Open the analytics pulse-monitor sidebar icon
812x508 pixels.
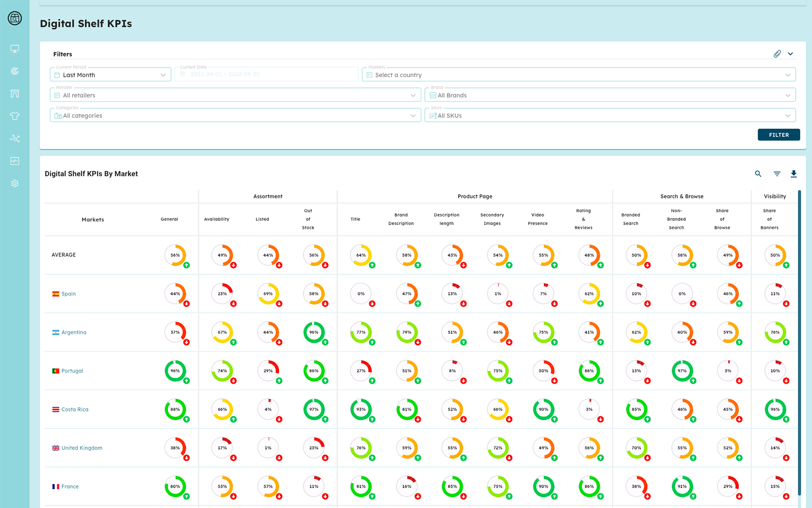click(14, 161)
